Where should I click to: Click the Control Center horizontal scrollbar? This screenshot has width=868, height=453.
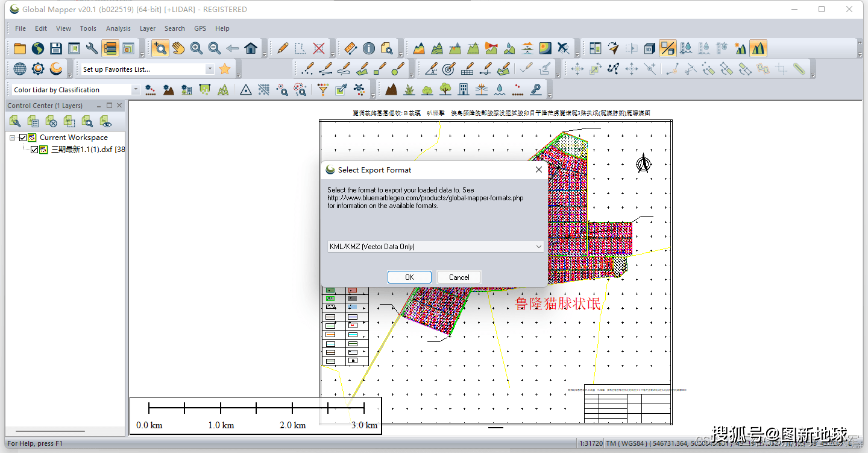click(x=49, y=431)
